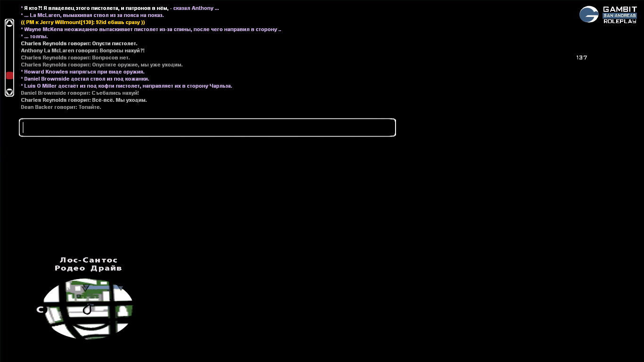
Task: Click the Howard Knowles action line in chat
Action: tap(83, 72)
